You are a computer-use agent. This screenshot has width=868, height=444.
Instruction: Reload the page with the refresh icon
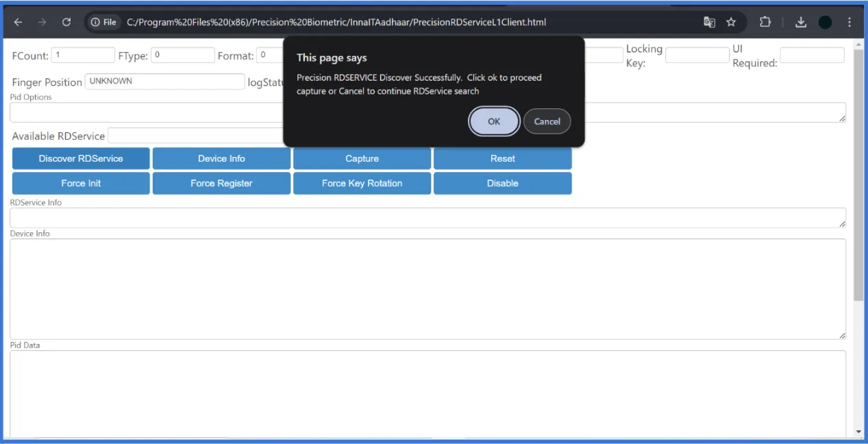[66, 22]
